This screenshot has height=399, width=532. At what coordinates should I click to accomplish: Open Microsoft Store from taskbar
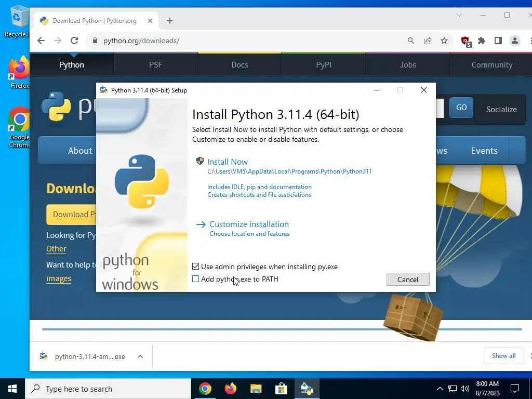click(x=281, y=389)
